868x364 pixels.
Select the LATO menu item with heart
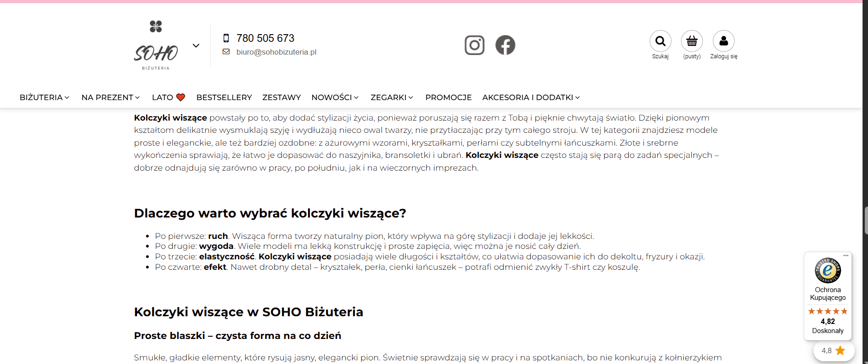[168, 97]
